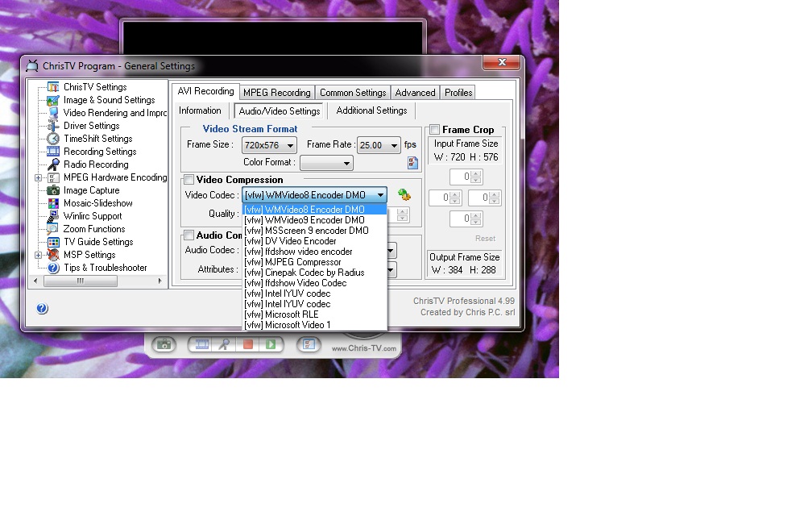The width and height of the screenshot is (812, 508).
Task: Switch to the MPEG Recording tab
Action: click(277, 93)
